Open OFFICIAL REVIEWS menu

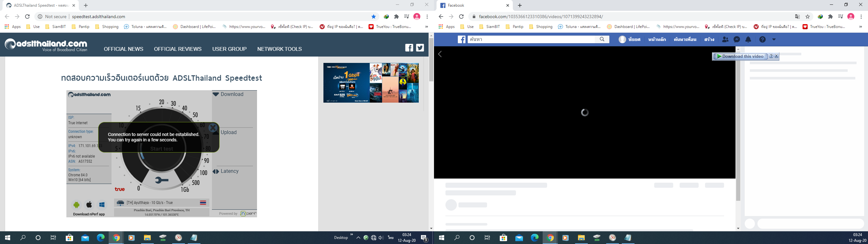click(178, 49)
